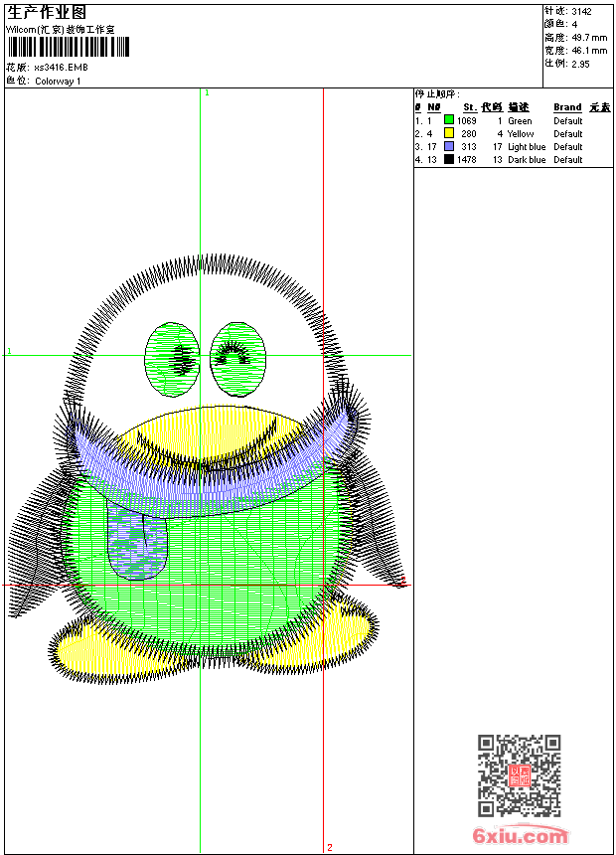Select the penguin's right yellow foot
The width and height of the screenshot is (616, 855).
(x=320, y=636)
